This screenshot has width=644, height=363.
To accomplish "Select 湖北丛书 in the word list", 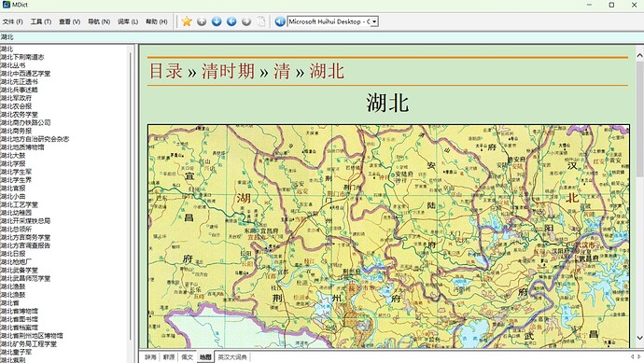I will tap(13, 65).
